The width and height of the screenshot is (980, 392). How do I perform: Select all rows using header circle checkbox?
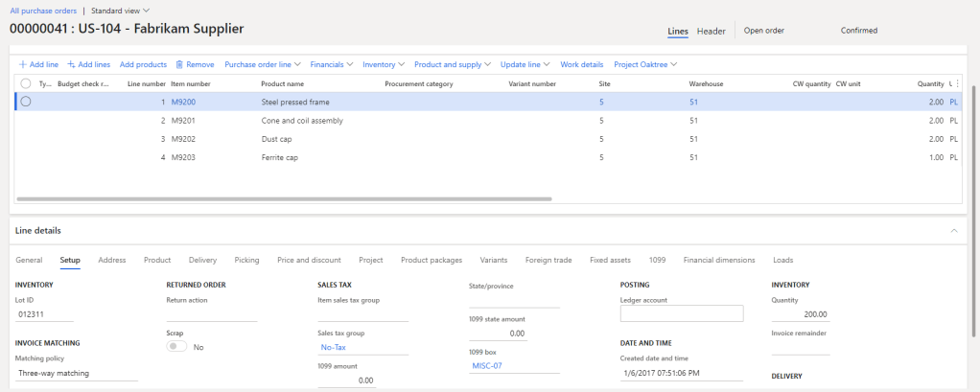(x=26, y=83)
